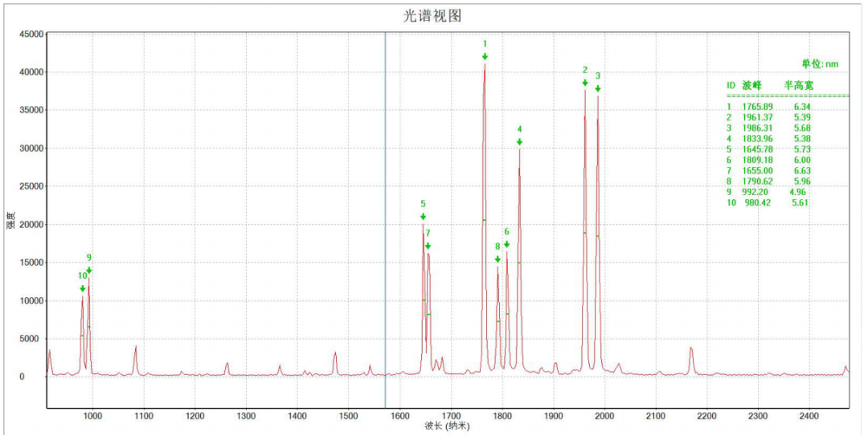Click half-width value 5.38
This screenshot has width=868, height=440.
pos(803,139)
